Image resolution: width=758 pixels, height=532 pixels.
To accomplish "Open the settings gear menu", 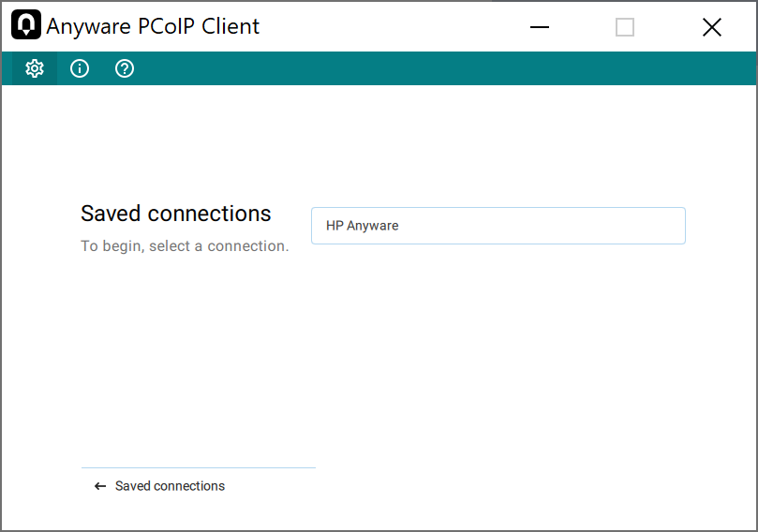I will [35, 68].
